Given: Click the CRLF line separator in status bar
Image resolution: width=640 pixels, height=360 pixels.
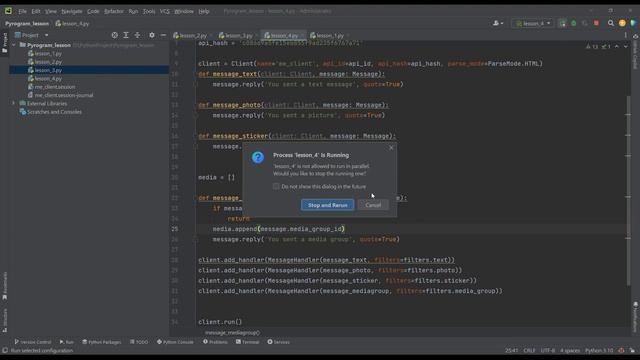Looking at the screenshot, I should click(x=529, y=351).
